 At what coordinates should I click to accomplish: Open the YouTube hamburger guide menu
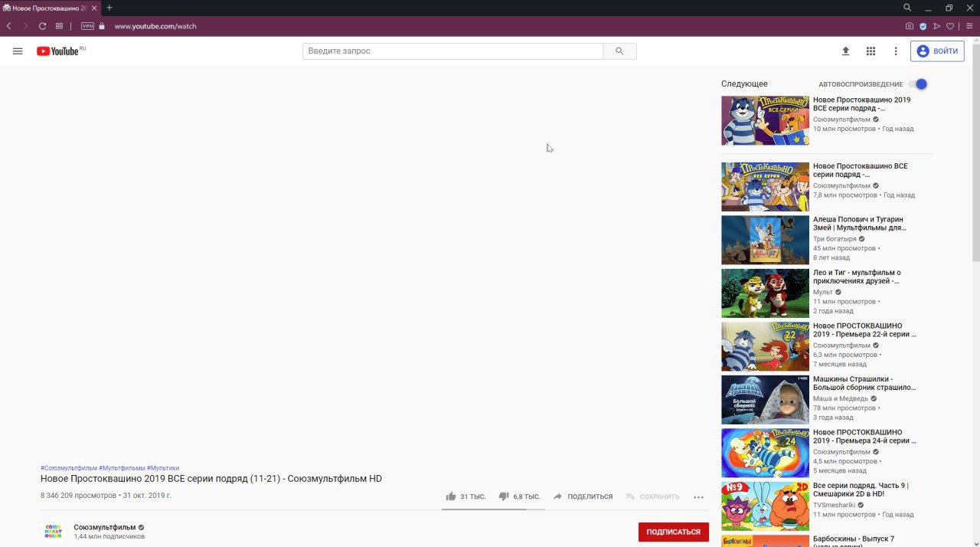point(18,51)
